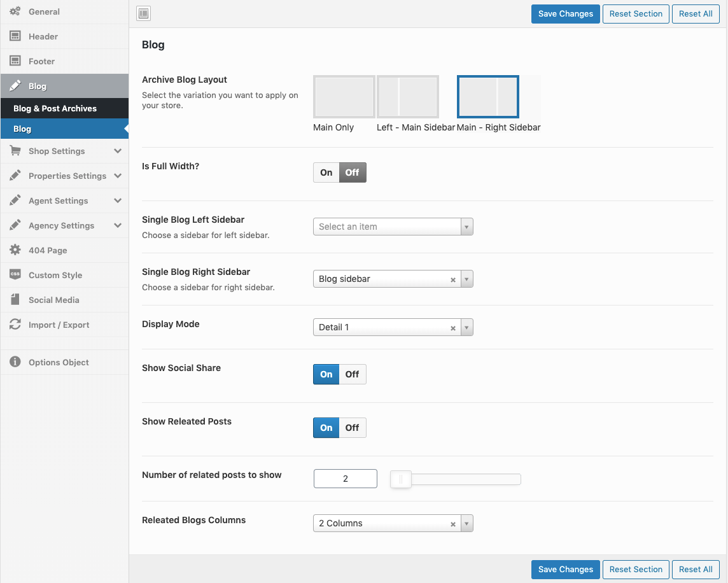Screen dimensions: 728x583
Task: Click the Shop Settings cart icon
Action: [x=15, y=151]
